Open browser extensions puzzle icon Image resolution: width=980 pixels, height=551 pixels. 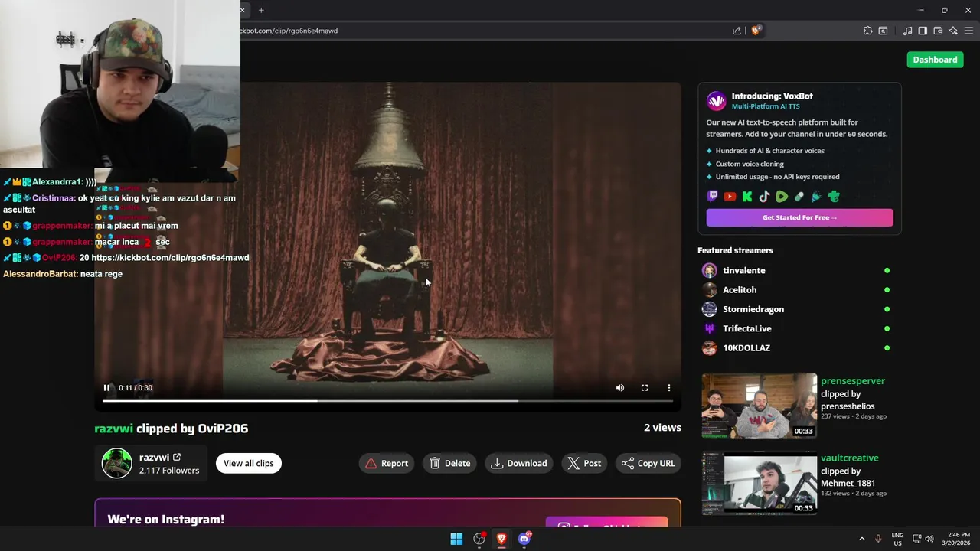coord(867,31)
